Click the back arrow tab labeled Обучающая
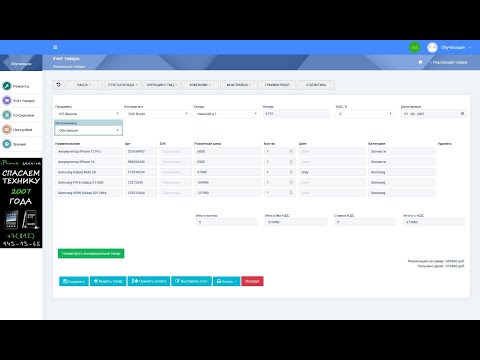The image size is (480, 360). [21, 63]
